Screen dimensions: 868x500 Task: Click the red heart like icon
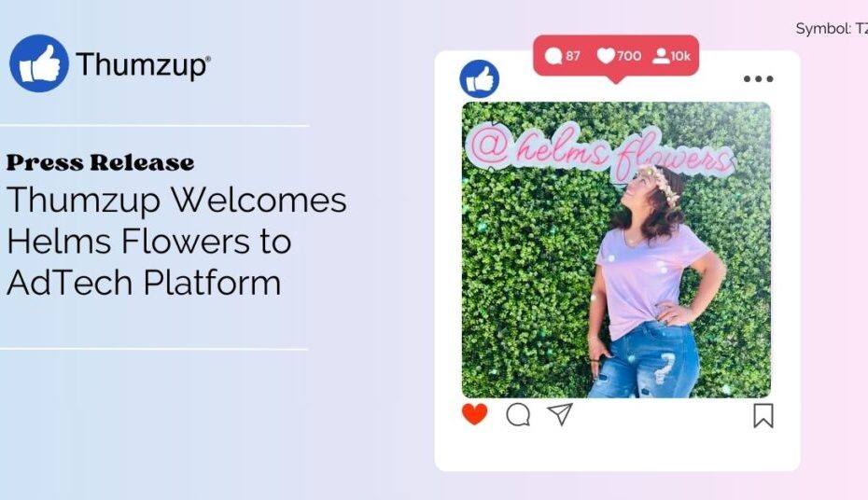tap(474, 414)
